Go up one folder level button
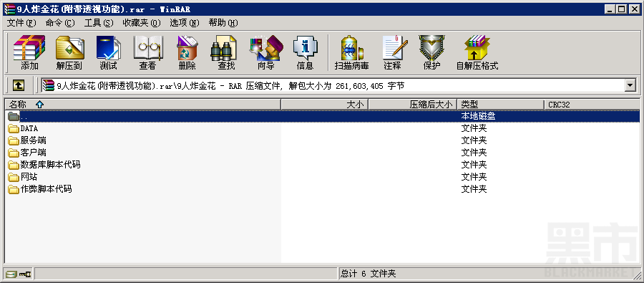This screenshot has width=644, height=283. tap(19, 85)
